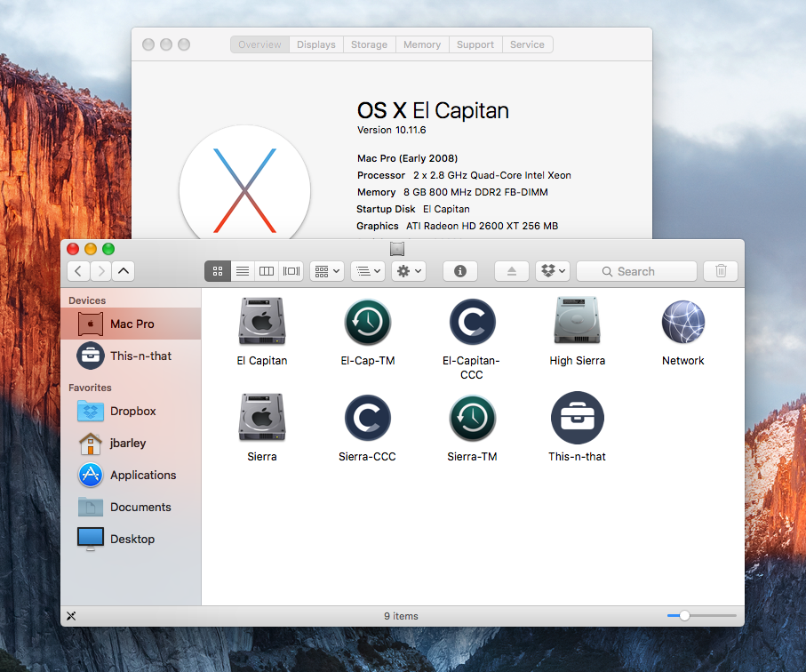Viewport: 806px width, 672px height.
Task: Select the This-n-that toolbox volume icon
Action: click(x=578, y=418)
